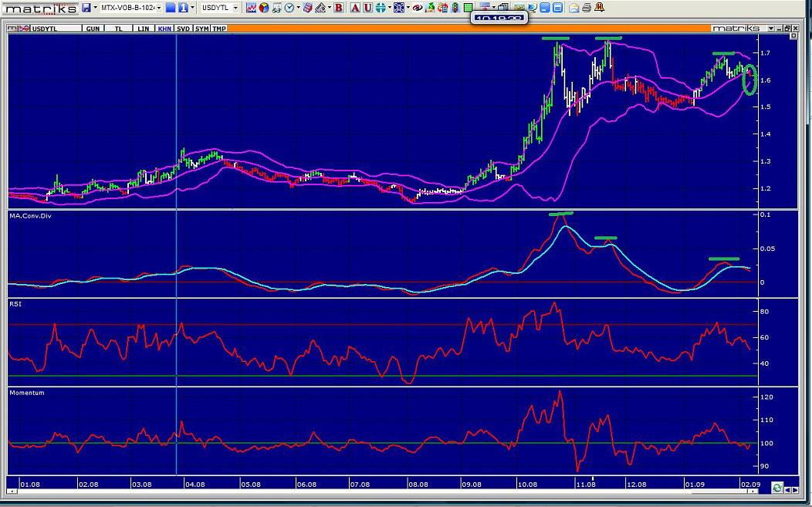
Task: Select the KHN tab in chart header
Action: coord(164,29)
